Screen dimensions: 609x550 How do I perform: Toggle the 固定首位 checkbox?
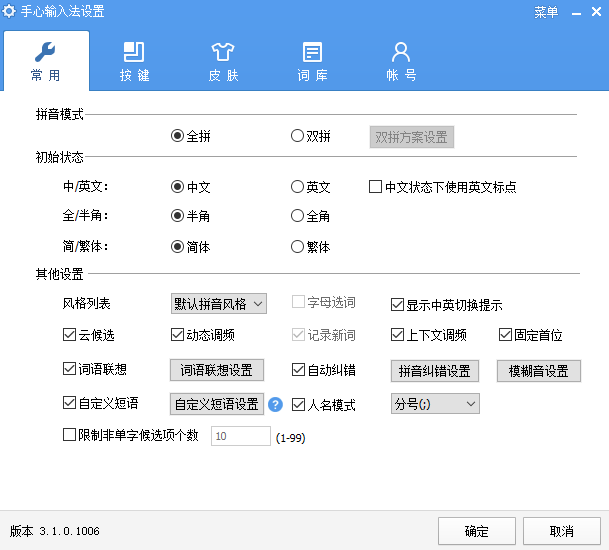click(506, 335)
